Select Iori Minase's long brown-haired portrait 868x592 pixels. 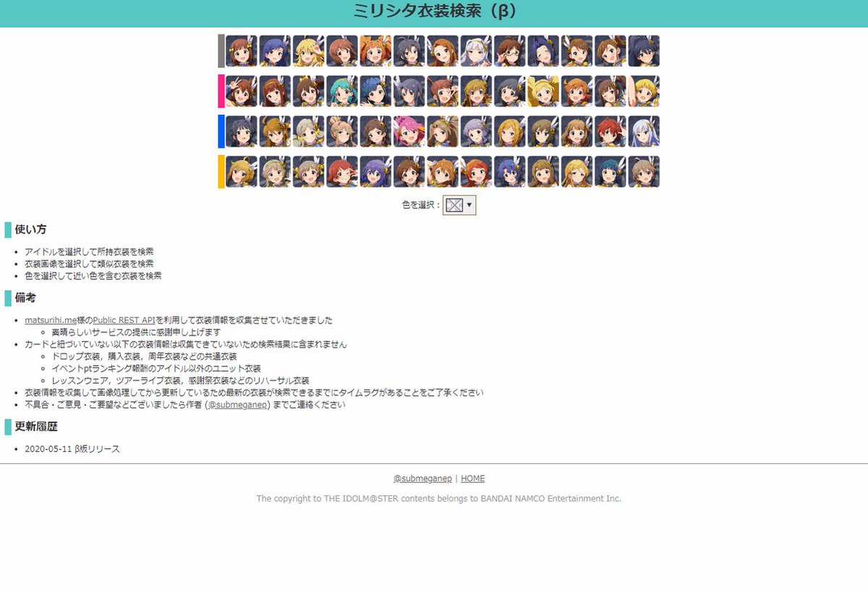coord(443,51)
